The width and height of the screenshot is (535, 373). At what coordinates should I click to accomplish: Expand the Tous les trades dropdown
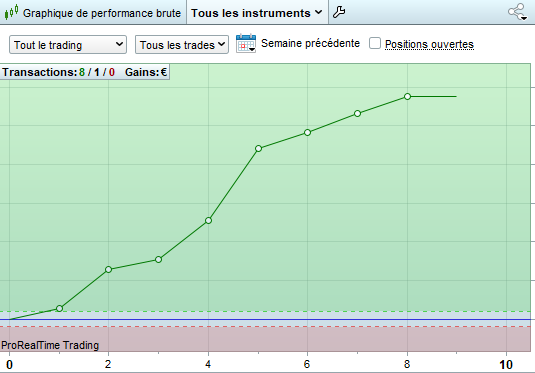point(182,45)
